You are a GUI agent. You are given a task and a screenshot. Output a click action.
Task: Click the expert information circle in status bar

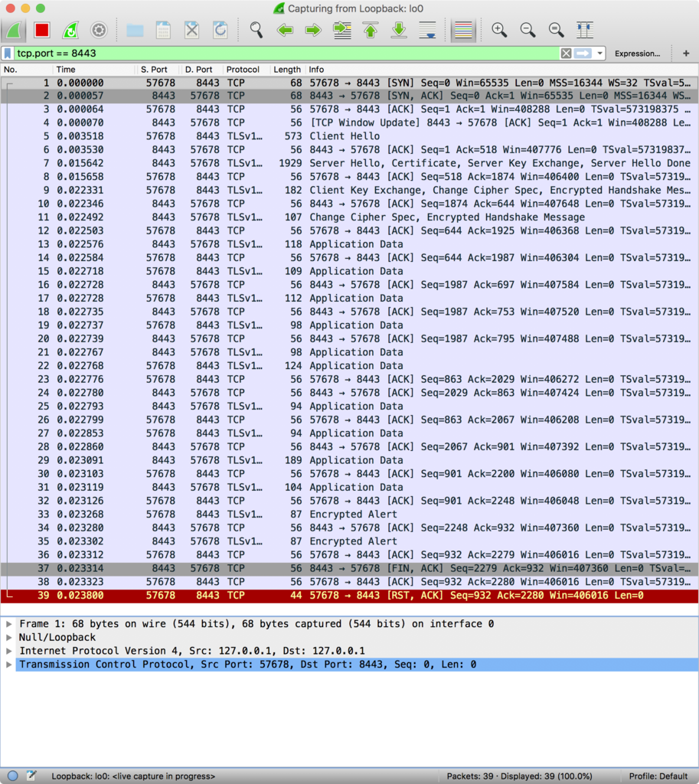pos(13,776)
